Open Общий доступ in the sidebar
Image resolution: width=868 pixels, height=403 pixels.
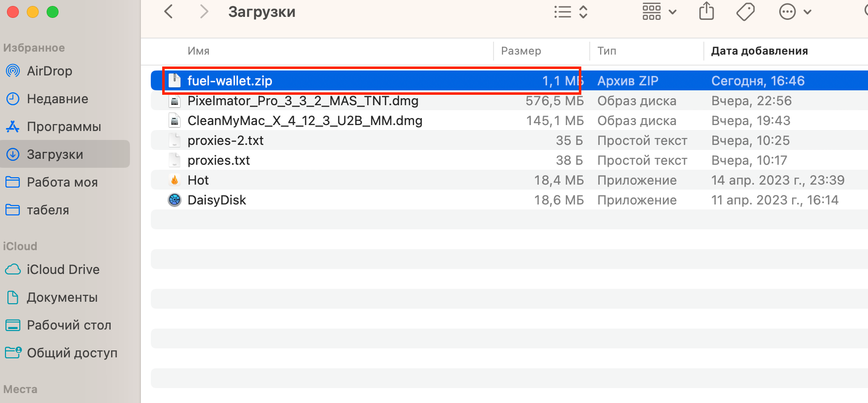(x=65, y=353)
